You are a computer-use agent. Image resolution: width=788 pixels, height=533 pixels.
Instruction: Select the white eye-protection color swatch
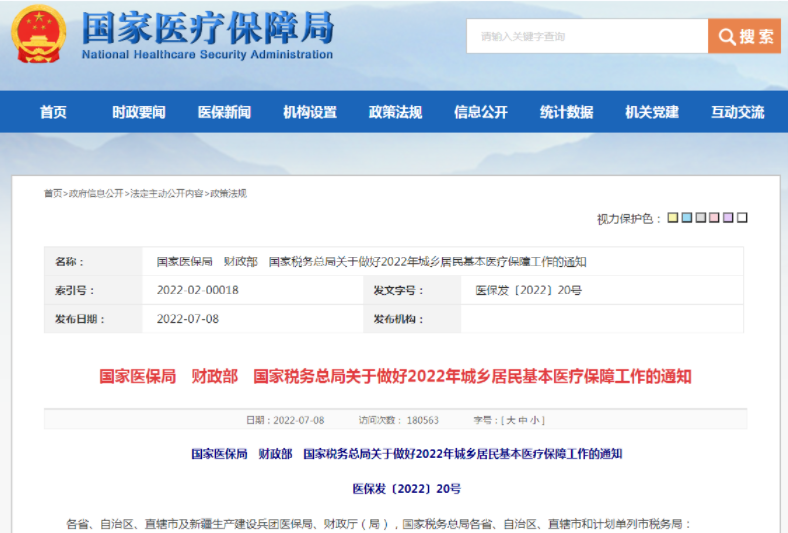coord(743,218)
